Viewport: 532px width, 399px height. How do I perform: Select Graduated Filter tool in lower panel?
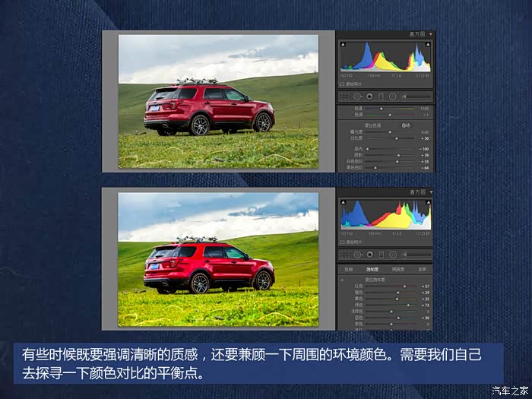click(382, 255)
